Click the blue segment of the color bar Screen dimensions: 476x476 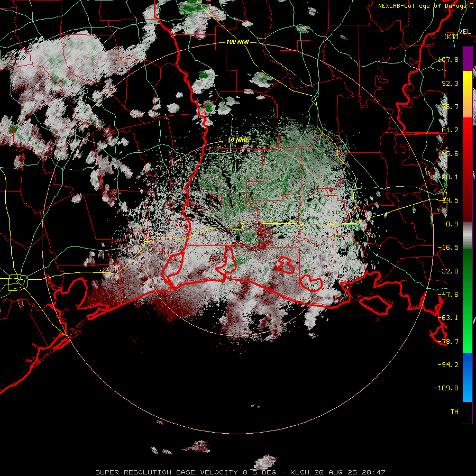(467, 377)
